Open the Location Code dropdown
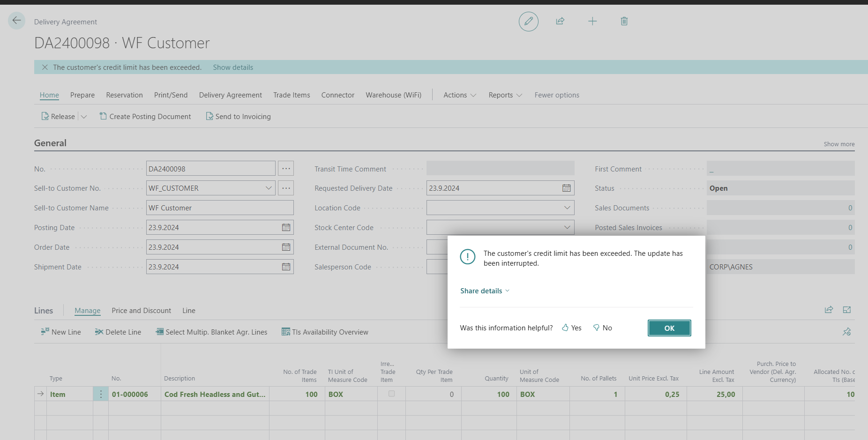The image size is (868, 440). (567, 208)
